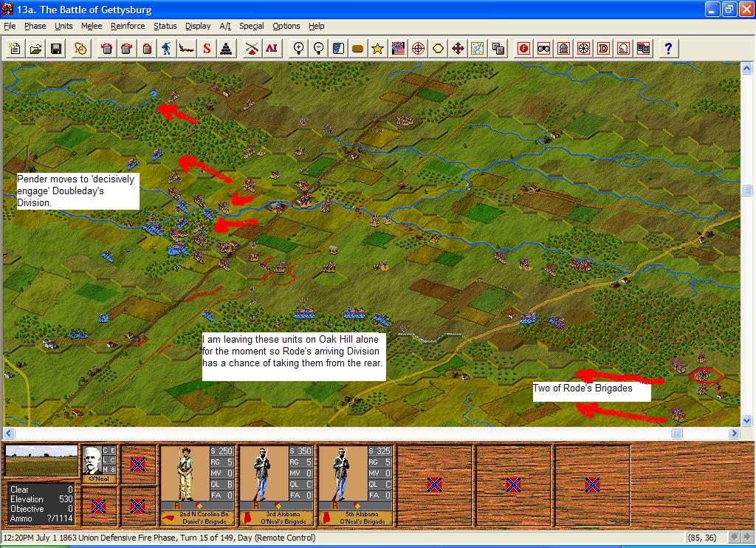Click the blue soldier toolbar icon
The image size is (756, 548).
(x=166, y=48)
